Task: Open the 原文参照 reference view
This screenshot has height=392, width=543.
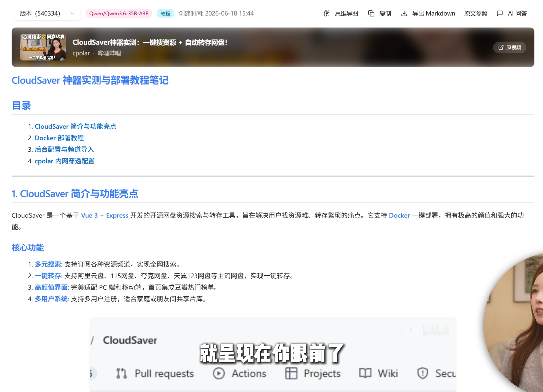Action: (475, 13)
